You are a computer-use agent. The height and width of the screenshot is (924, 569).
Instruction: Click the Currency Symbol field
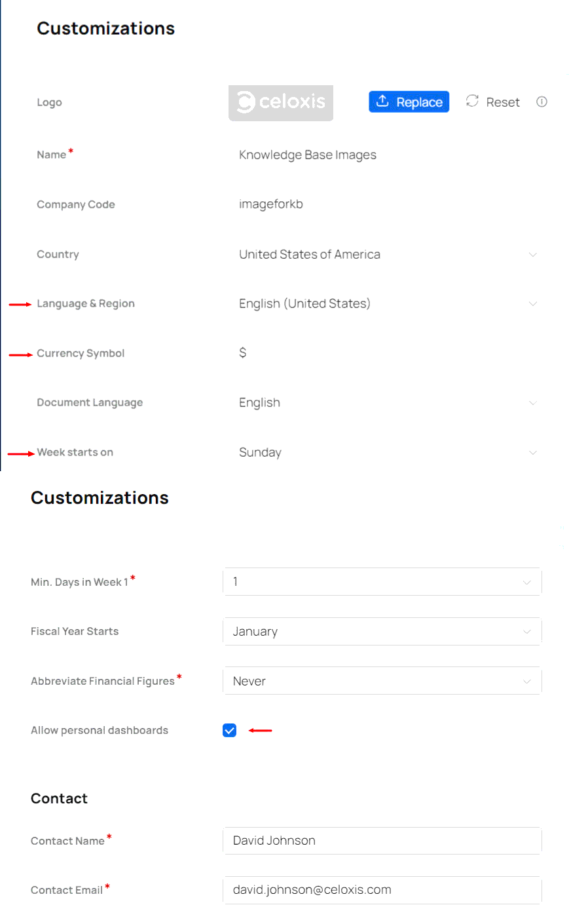[x=243, y=353]
